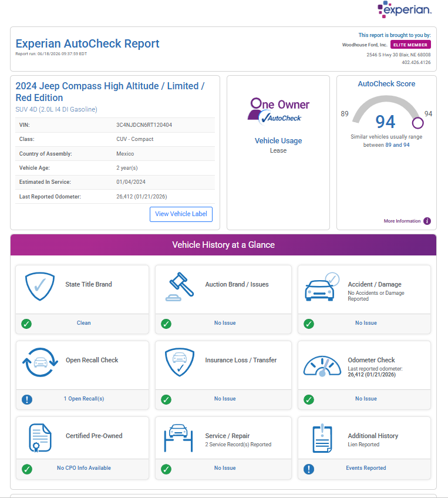The image size is (448, 498).
Task: Open the More Information link
Action: point(402,221)
